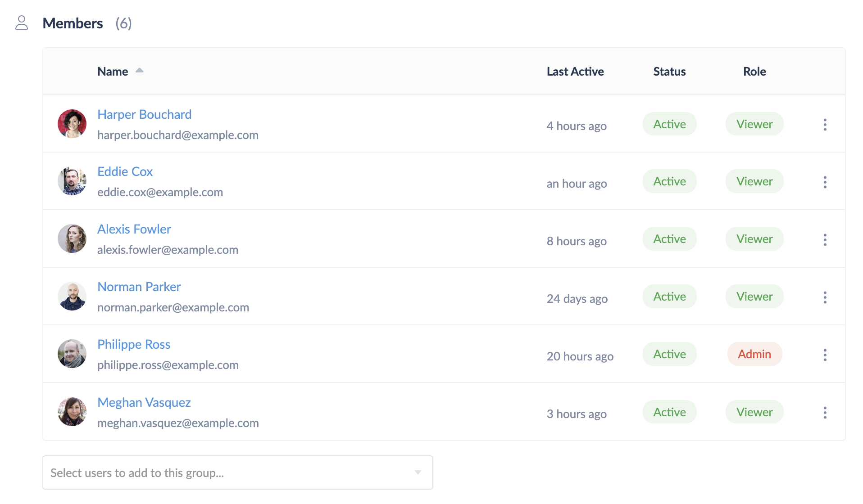The image size is (863, 504).
Task: Open Meghan Vasquez's more actions menu
Action: point(825,413)
